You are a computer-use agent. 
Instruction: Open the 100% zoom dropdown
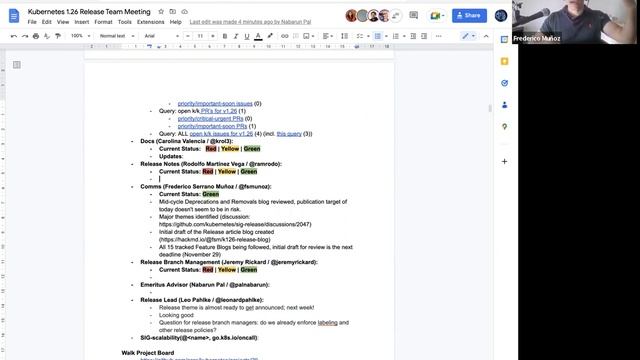click(x=80, y=36)
